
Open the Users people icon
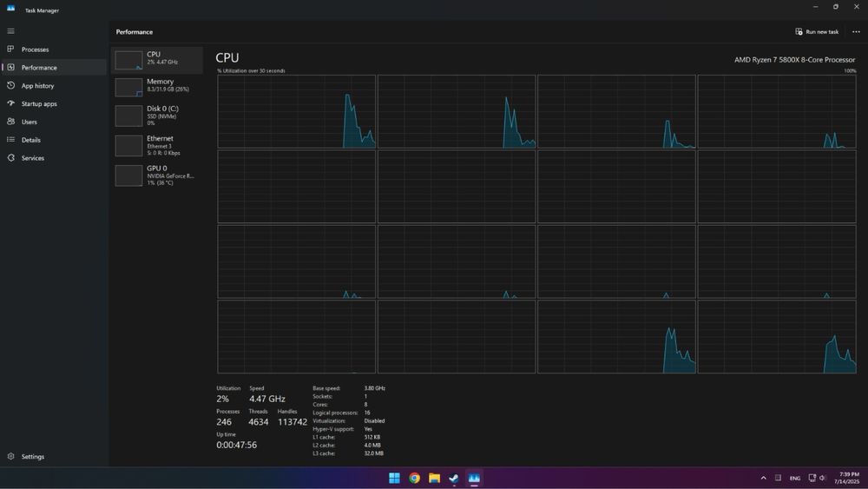tap(10, 122)
